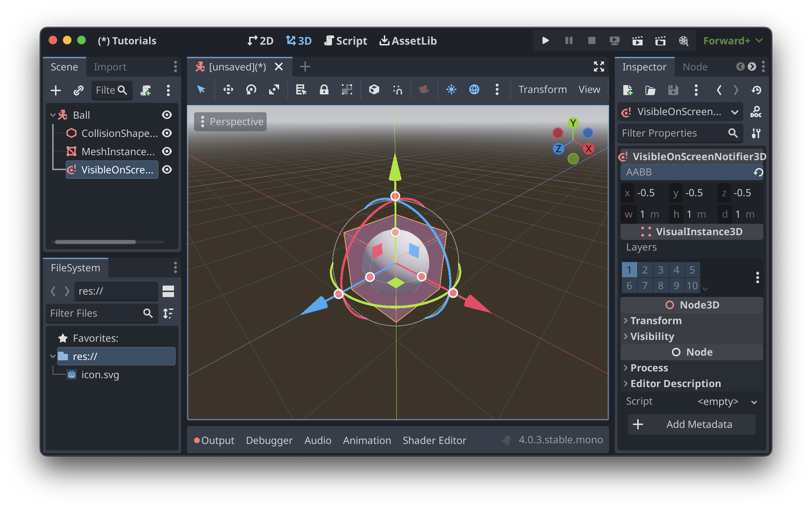The height and width of the screenshot is (509, 812).
Task: Expand the Visibility section
Action: click(692, 336)
